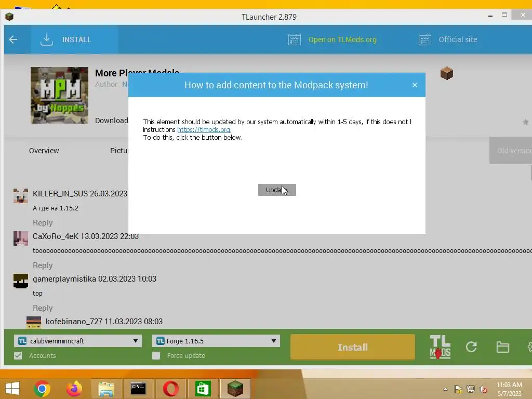
Task: Click username gamerplaymistika in comments
Action: (x=64, y=279)
